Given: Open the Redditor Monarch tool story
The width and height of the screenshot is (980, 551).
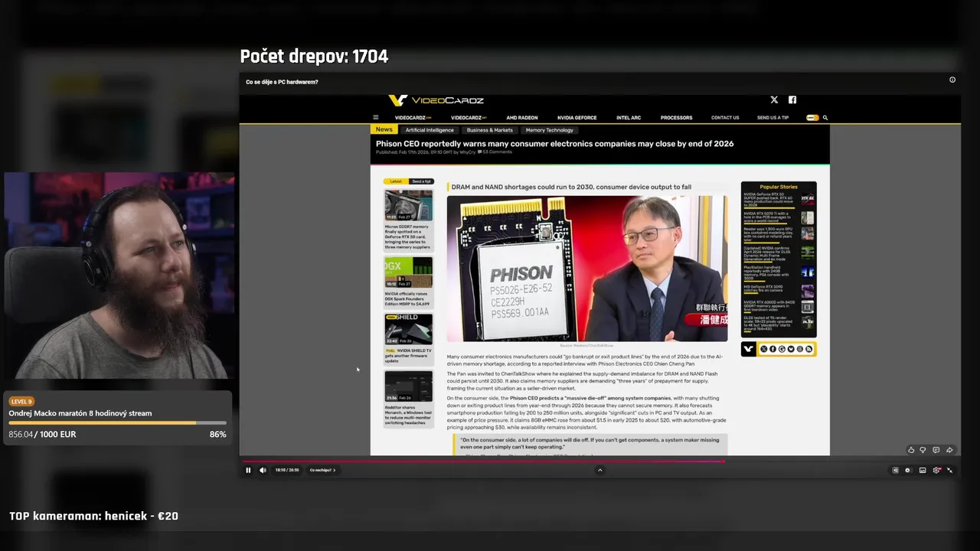Looking at the screenshot, I should pyautogui.click(x=408, y=398).
